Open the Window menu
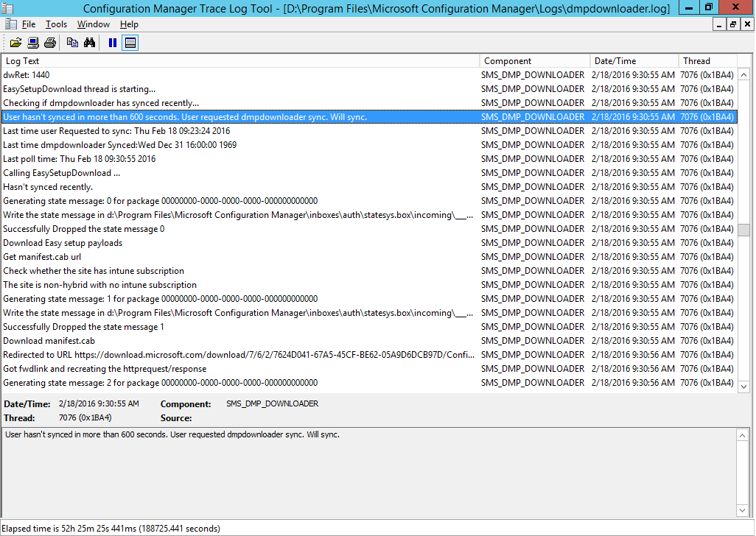This screenshot has height=536, width=756. click(x=94, y=24)
